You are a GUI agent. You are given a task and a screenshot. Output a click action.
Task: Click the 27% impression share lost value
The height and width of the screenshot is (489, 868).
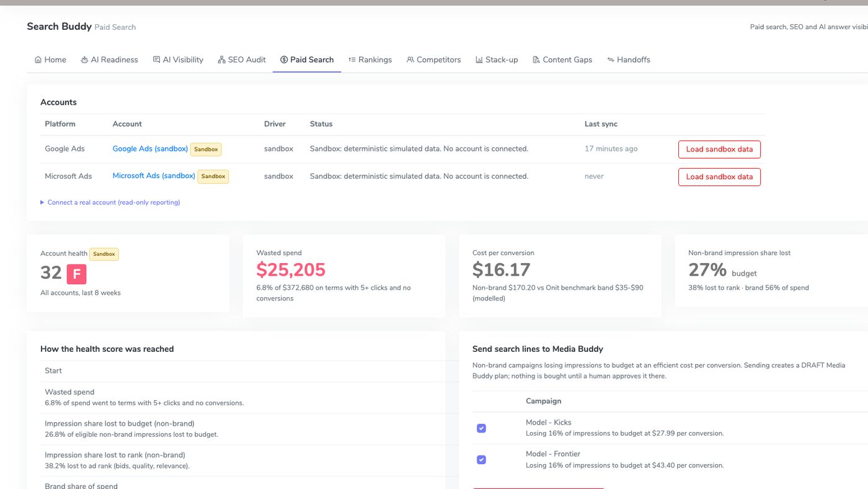tap(707, 270)
